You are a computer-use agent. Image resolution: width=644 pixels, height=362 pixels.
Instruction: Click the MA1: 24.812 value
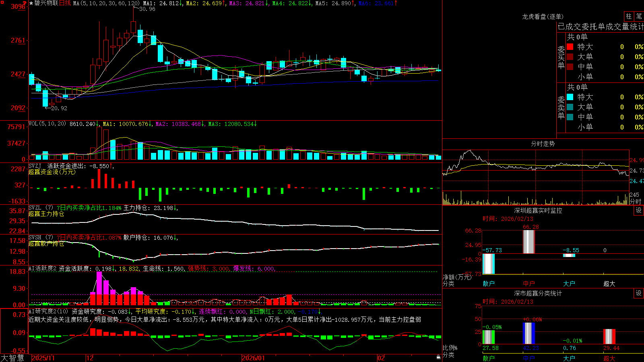[163, 3]
